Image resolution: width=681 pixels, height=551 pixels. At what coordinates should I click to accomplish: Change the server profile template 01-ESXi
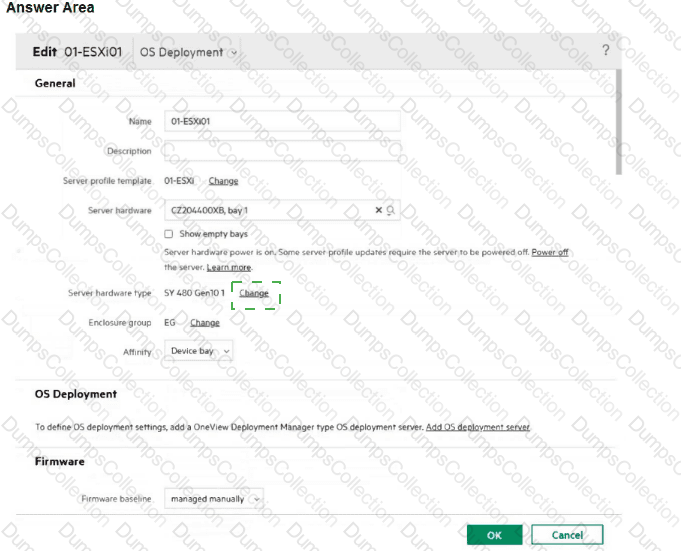[x=223, y=181]
